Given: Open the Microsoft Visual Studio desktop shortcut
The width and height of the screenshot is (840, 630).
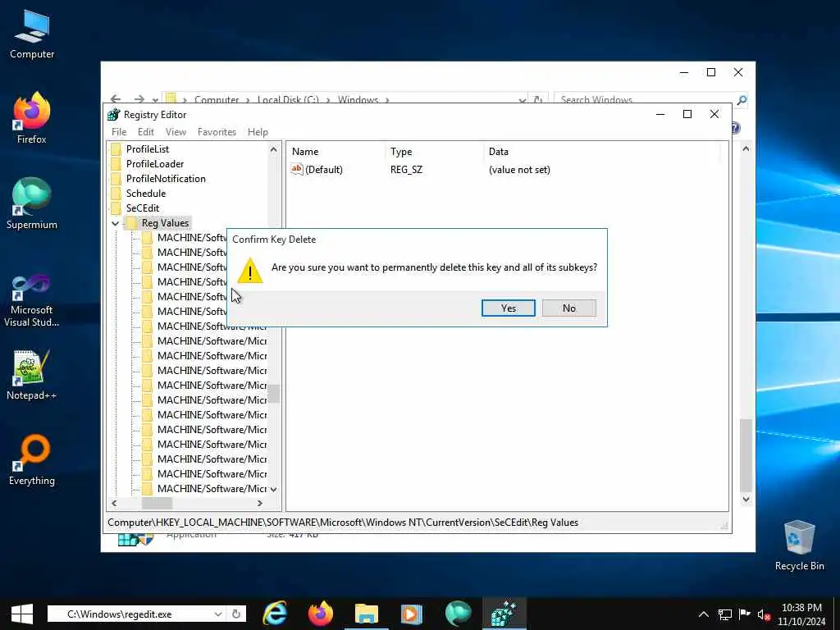Looking at the screenshot, I should tap(32, 300).
